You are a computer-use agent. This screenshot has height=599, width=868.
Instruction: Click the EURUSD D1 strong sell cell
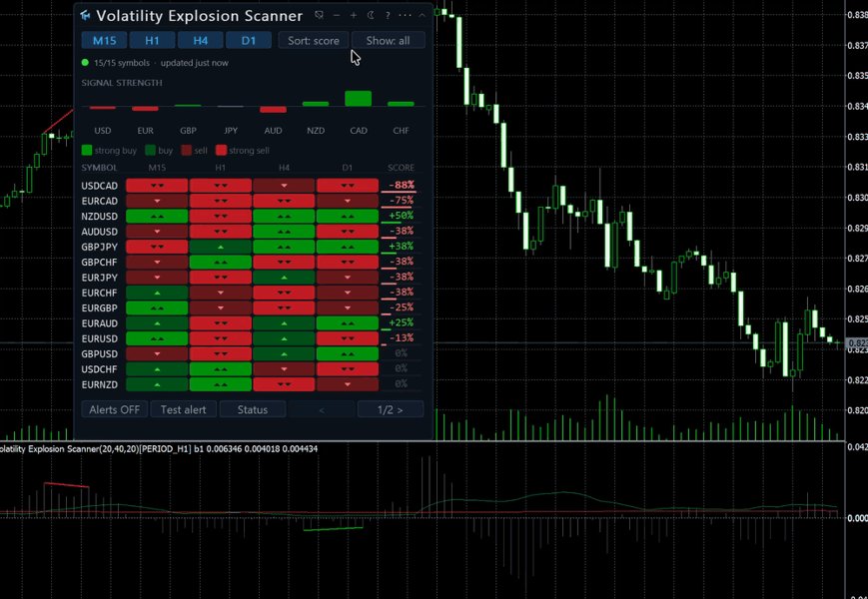pyautogui.click(x=347, y=338)
